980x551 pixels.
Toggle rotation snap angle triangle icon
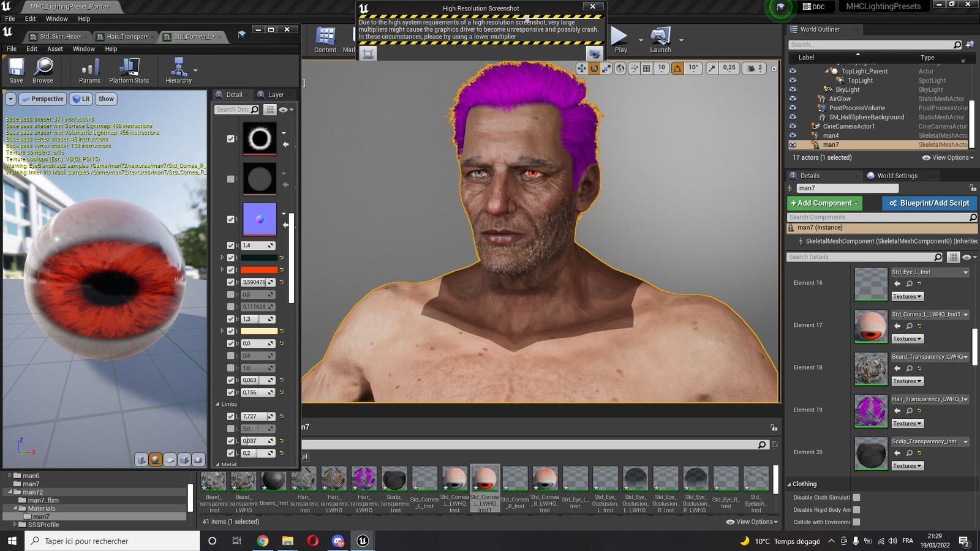coord(677,69)
